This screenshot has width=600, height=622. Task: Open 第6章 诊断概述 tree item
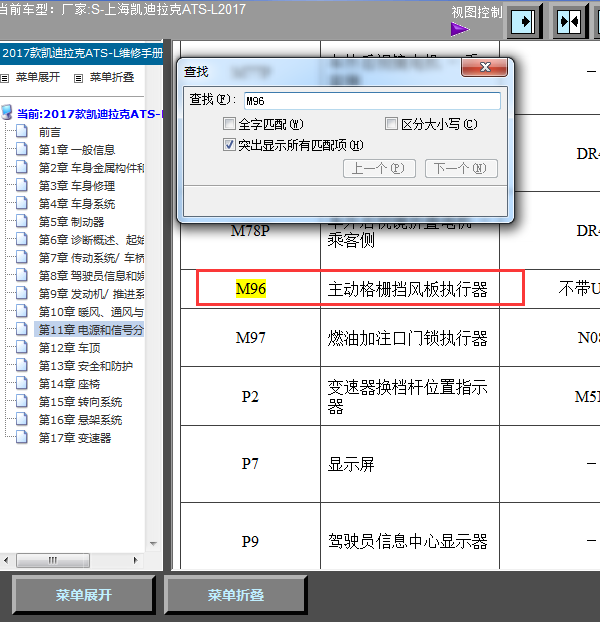91,240
